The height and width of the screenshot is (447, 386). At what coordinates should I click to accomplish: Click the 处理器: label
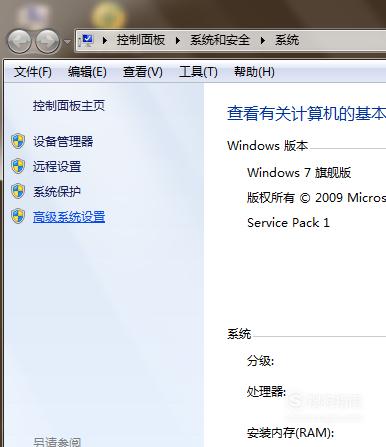click(266, 391)
